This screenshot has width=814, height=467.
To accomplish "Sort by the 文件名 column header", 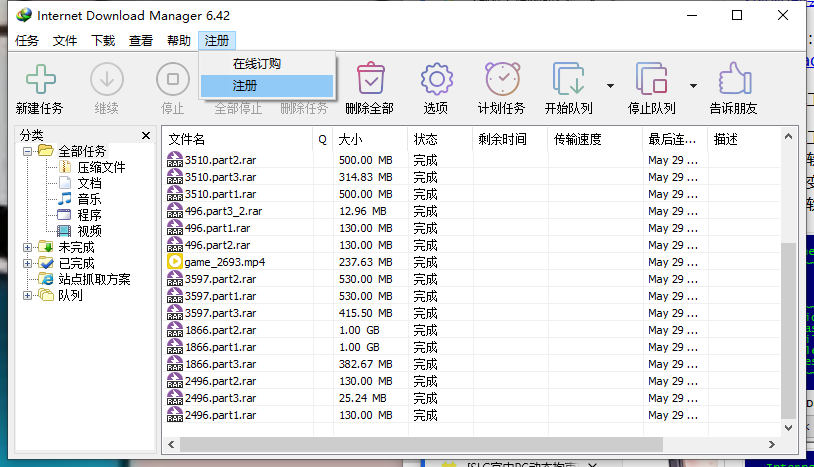I will click(x=237, y=139).
